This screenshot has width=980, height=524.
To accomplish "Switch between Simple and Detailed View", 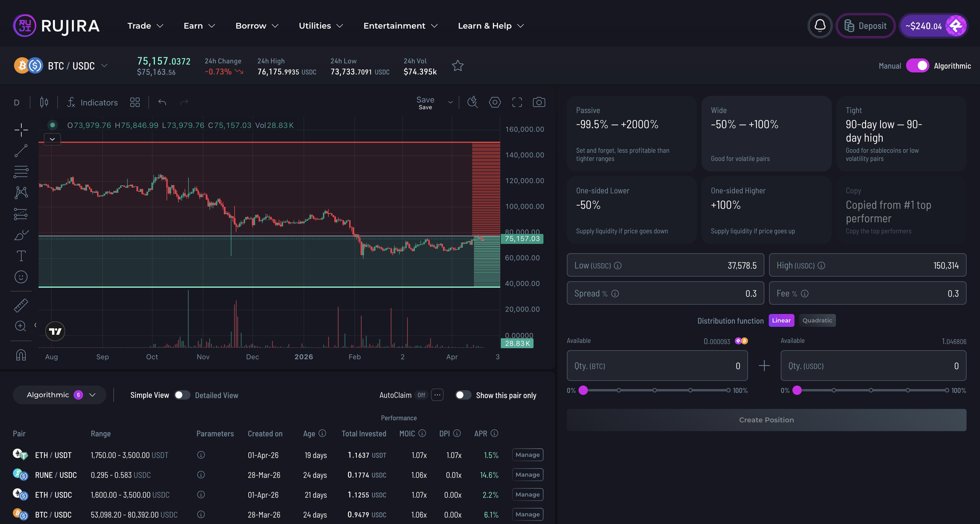I will click(x=182, y=395).
